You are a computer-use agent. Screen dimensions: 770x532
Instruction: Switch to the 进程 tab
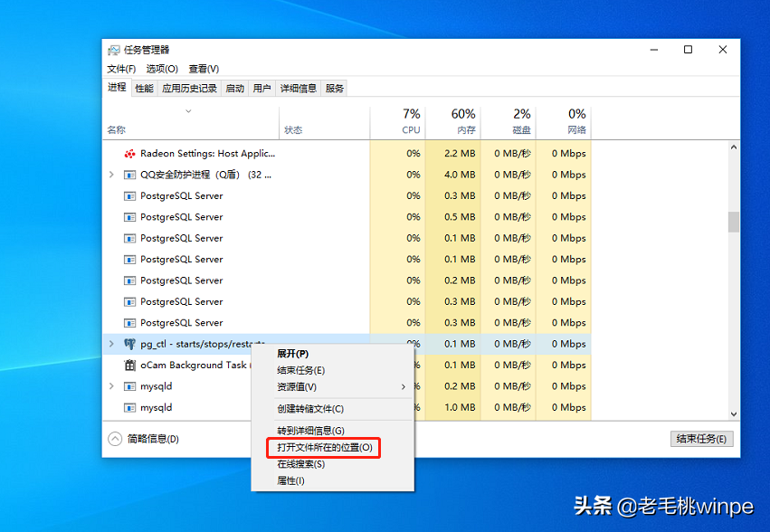click(118, 88)
